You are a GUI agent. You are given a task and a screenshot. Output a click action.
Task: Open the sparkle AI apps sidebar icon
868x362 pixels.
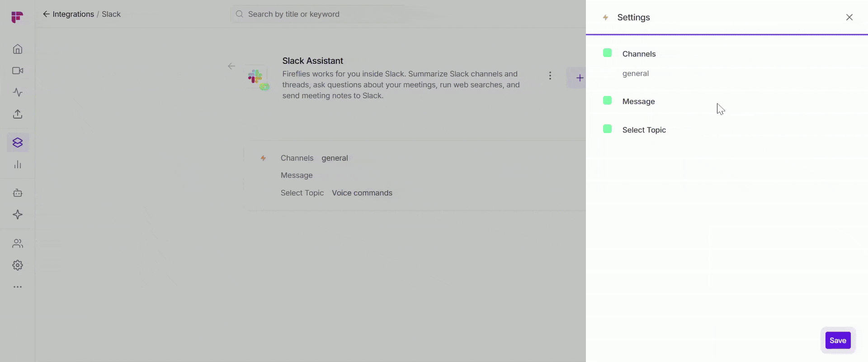[18, 214]
